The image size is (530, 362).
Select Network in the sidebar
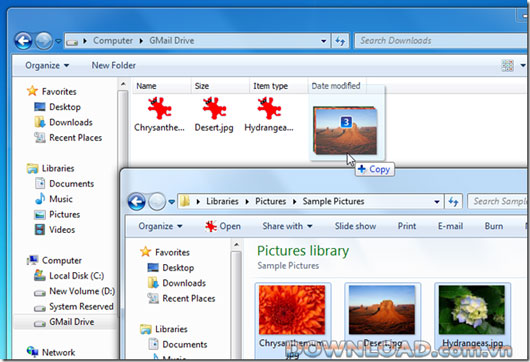[51, 352]
